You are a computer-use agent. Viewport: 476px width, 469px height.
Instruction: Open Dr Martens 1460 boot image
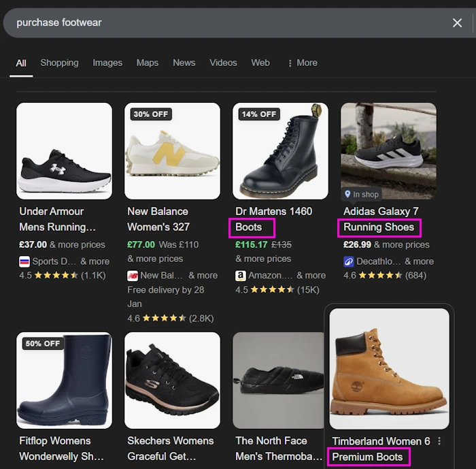coord(280,151)
